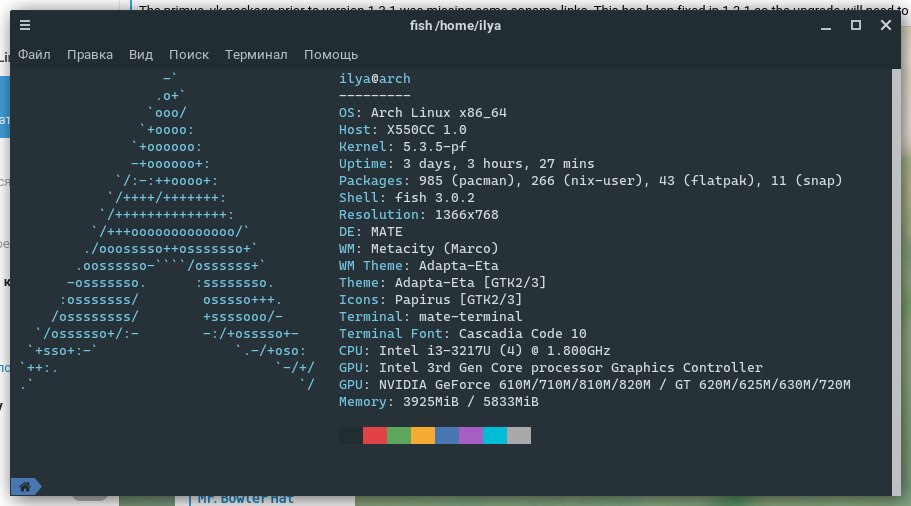Click the window title 'fish /home/ilya'
The height and width of the screenshot is (506, 911).
pos(456,26)
